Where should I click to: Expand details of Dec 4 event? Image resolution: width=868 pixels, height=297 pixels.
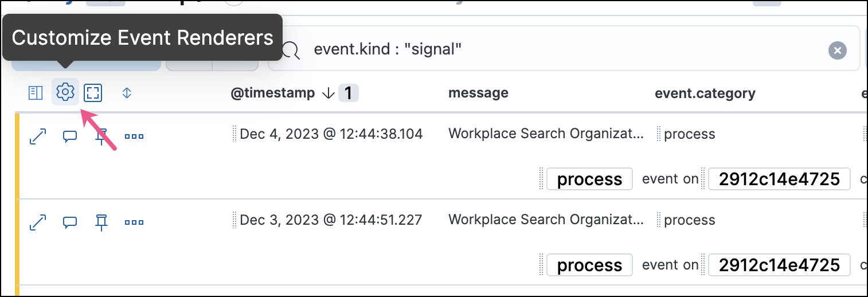(x=38, y=136)
